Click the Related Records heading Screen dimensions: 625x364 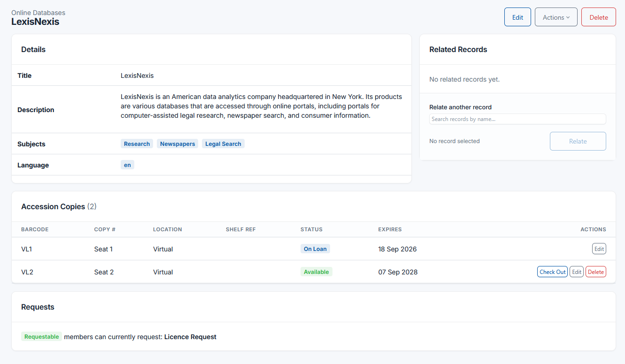(458, 50)
